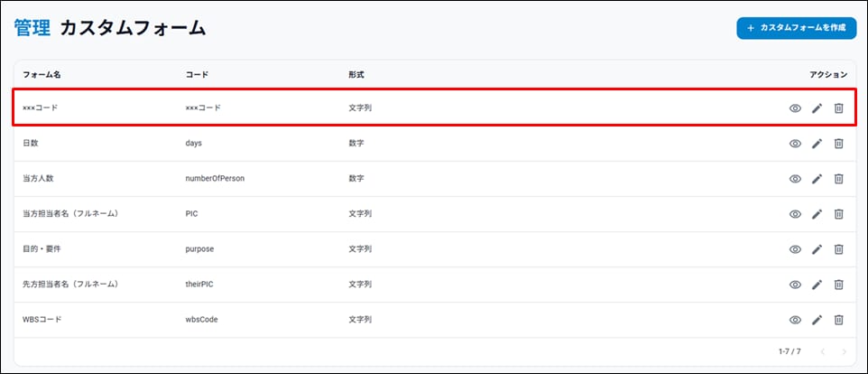Edit the 当方人数 form
This screenshot has height=374, width=868.
coord(817,179)
